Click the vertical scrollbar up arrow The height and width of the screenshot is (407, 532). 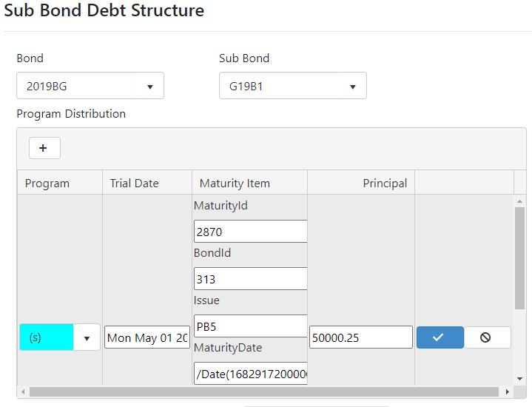point(519,202)
